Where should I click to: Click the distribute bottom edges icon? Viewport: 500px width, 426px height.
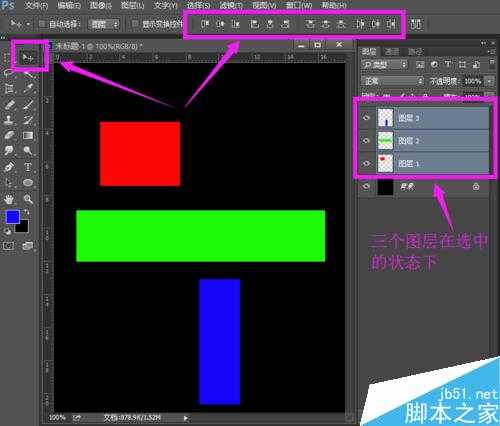pyautogui.click(x=341, y=24)
